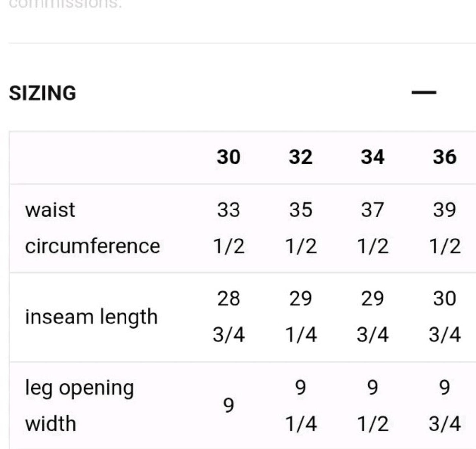Select size 36 column header

[444, 157]
